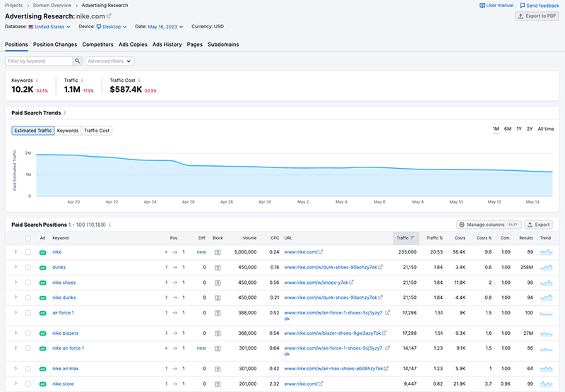This screenshot has height=392, width=565.
Task: Click the info icon next to Paid Search Trends
Action: coord(65,113)
